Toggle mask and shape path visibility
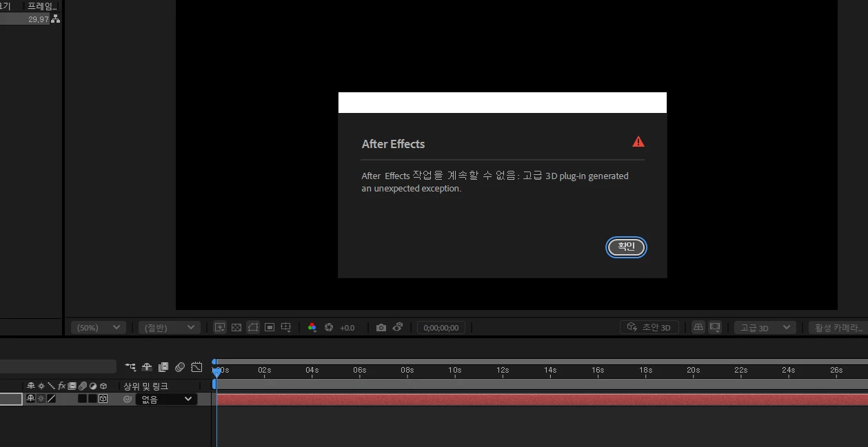The height and width of the screenshot is (447, 868). 253,328
